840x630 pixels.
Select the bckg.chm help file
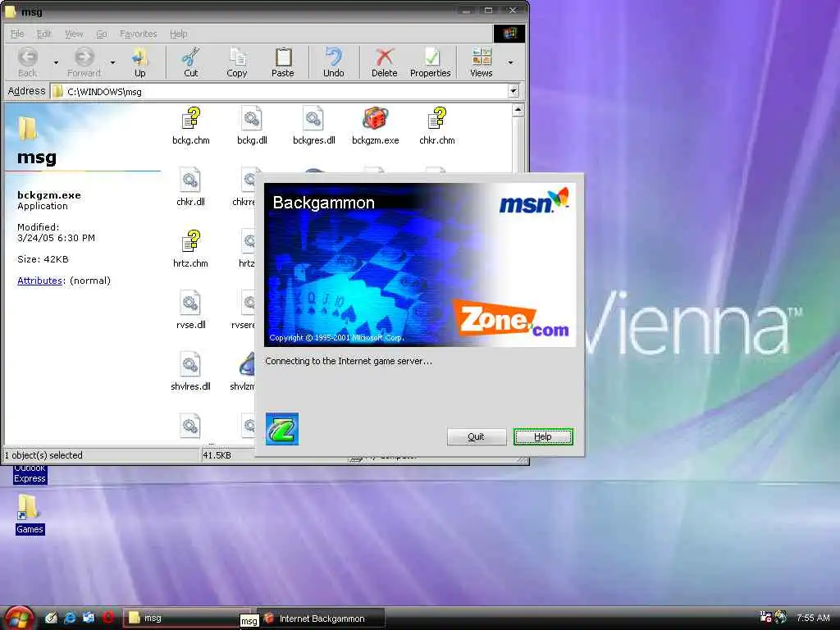pos(190,126)
